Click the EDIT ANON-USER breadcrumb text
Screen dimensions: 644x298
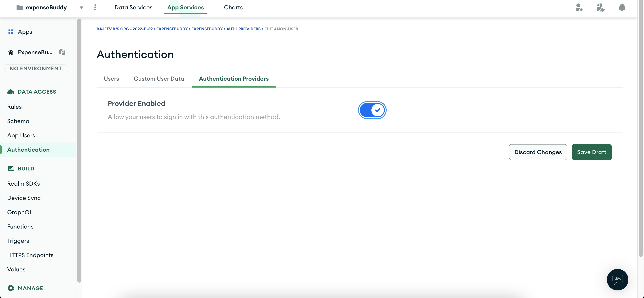[x=281, y=29]
